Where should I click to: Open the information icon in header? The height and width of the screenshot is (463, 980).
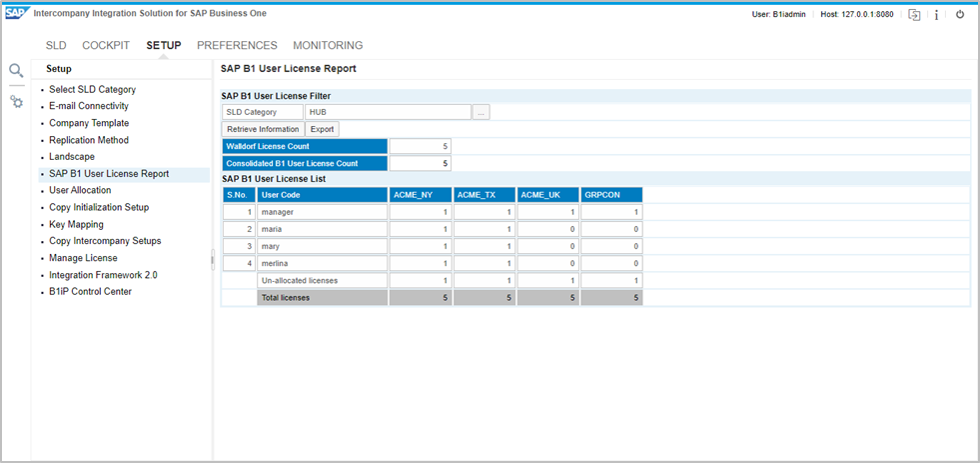936,15
